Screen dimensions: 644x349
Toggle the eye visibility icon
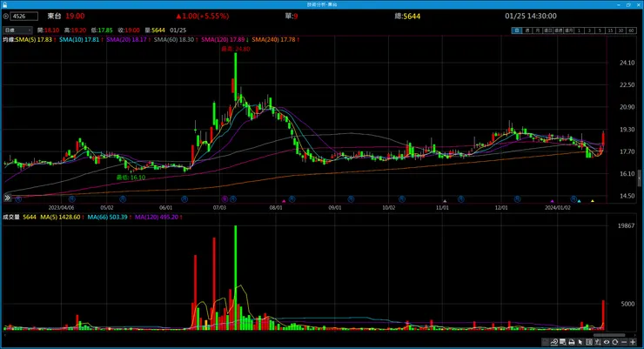pyautogui.click(x=607, y=342)
